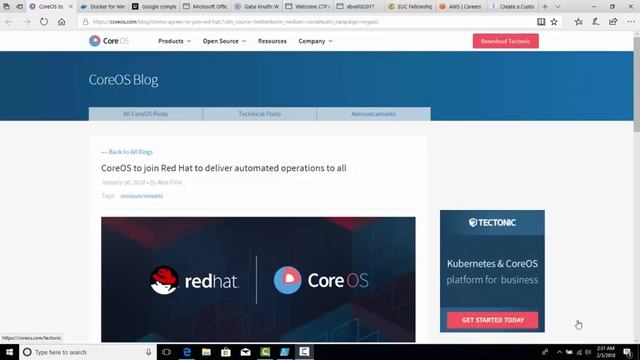Open Task View on the taskbar
The width and height of the screenshot is (640, 360).
tap(166, 352)
